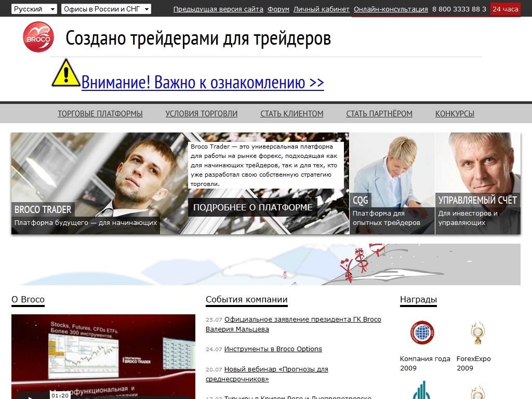Open the Форум link
532x399 pixels.
point(278,9)
